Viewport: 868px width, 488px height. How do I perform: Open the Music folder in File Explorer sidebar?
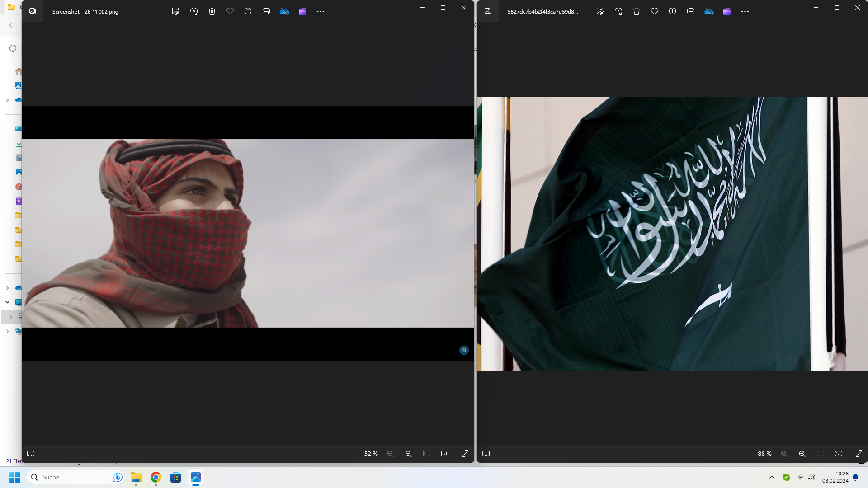point(19,187)
